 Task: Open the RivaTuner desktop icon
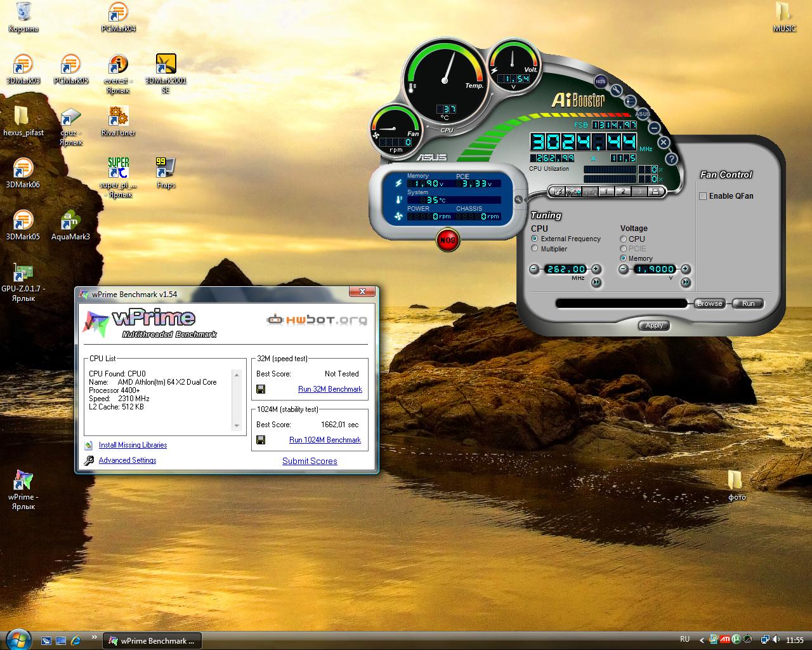coord(118,121)
